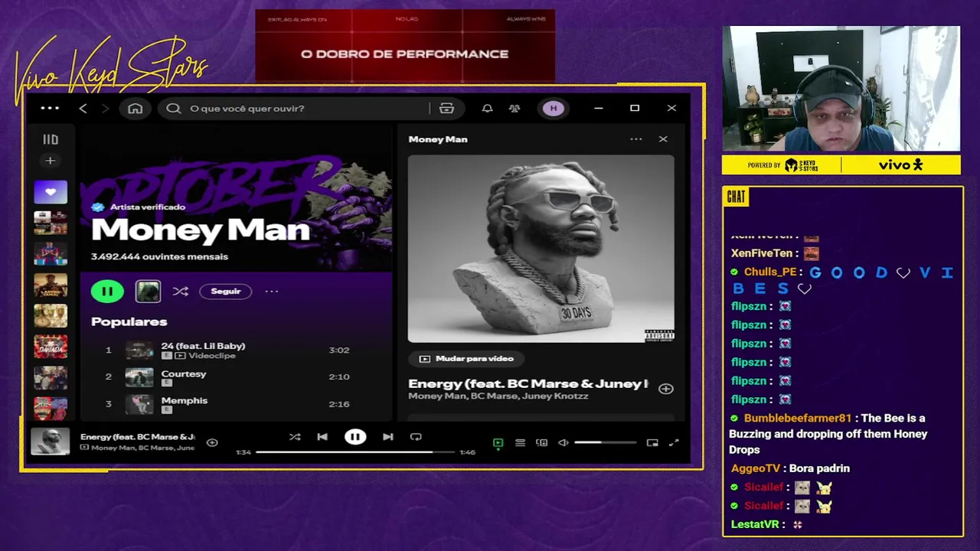Select the track 'Memphis'
This screenshot has width=980, height=551.
pos(185,400)
